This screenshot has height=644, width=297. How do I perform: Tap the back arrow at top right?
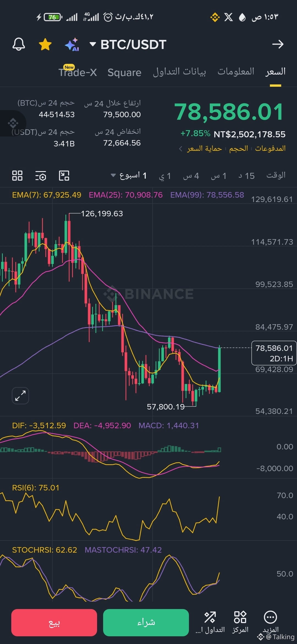(277, 44)
